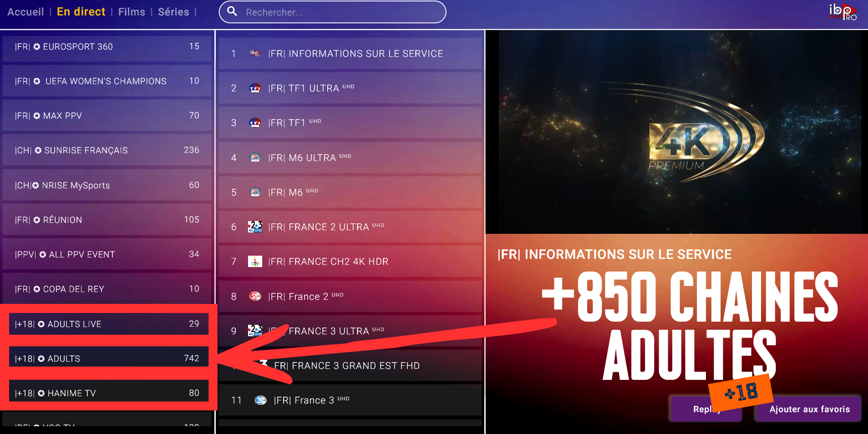Screen dimensions: 868x434
Task: Switch to the Films tab
Action: tap(132, 12)
